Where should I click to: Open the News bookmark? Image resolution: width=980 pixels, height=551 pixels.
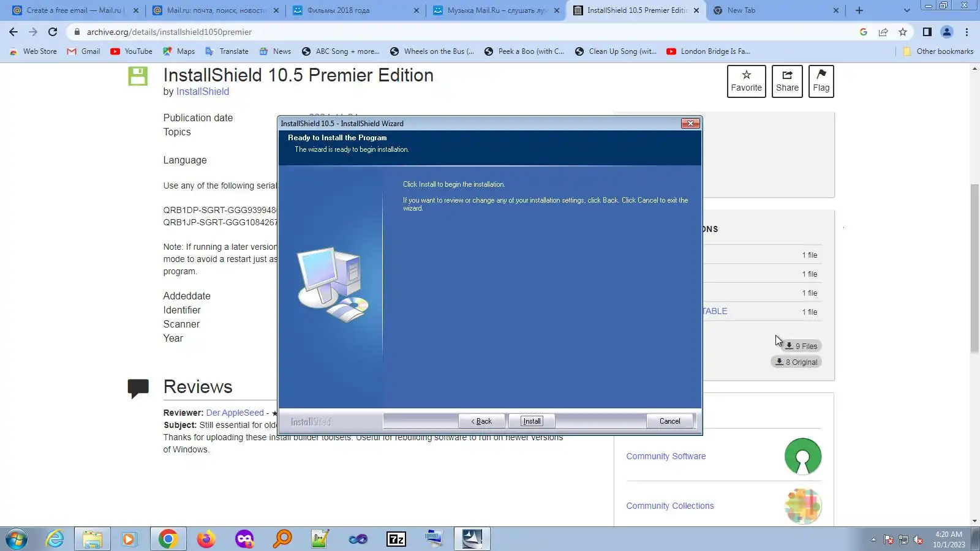point(275,51)
